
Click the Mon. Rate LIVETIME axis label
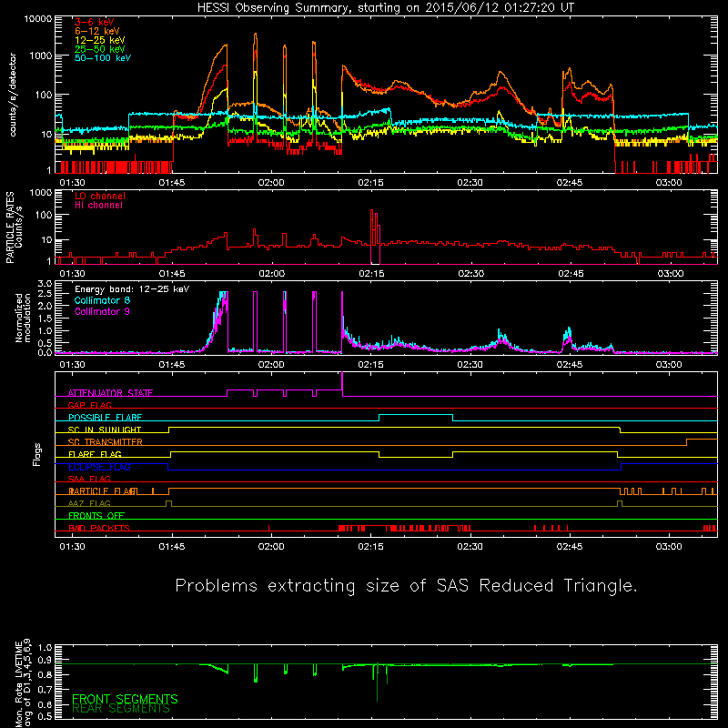[x=22, y=682]
